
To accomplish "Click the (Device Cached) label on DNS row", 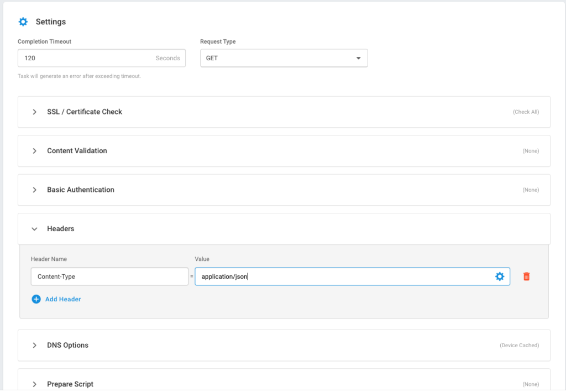I will coord(519,346).
